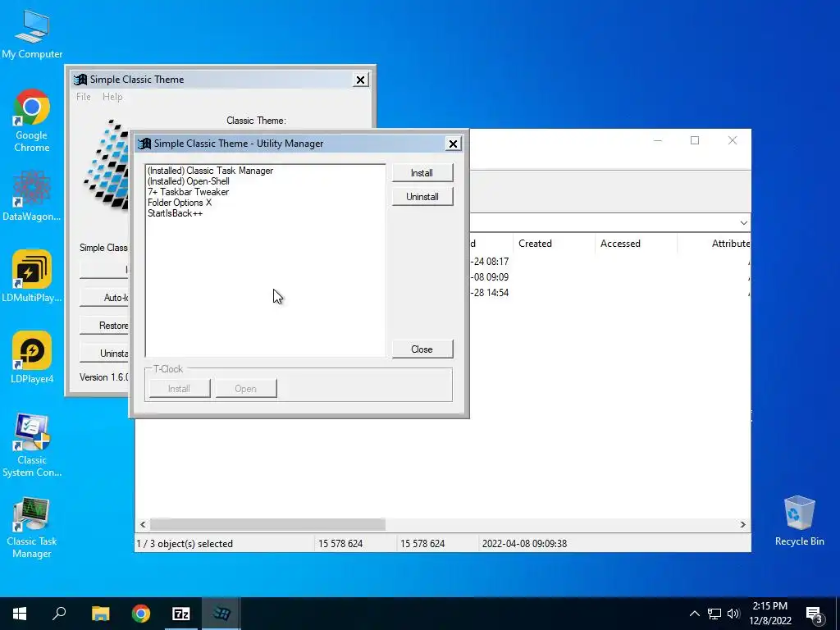840x630 pixels.
Task: Sort by Attributes column header
Action: (714, 244)
